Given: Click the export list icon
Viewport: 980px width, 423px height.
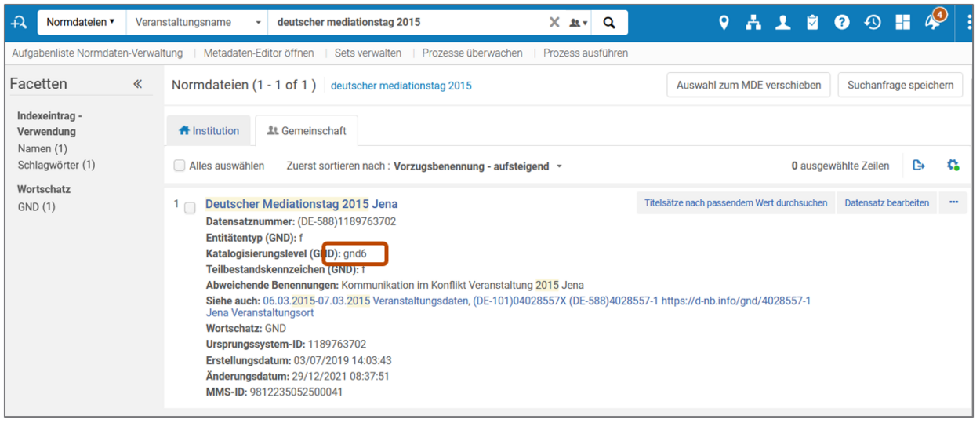Looking at the screenshot, I should (919, 165).
